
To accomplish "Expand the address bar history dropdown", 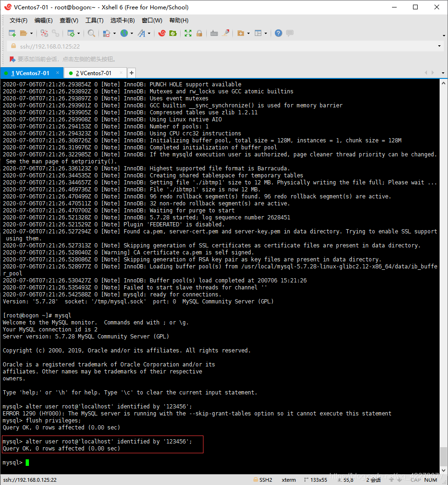I will coord(439,46).
